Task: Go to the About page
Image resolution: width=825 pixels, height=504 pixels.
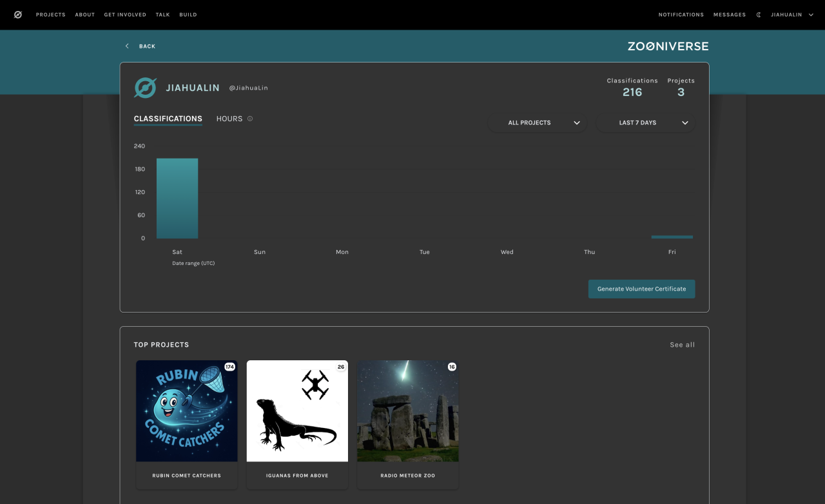Action: pos(85,15)
